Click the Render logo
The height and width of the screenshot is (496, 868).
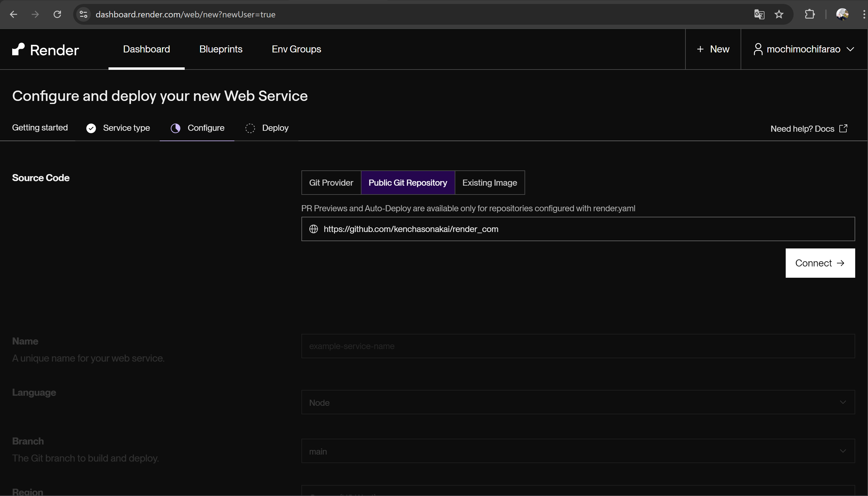[45, 50]
